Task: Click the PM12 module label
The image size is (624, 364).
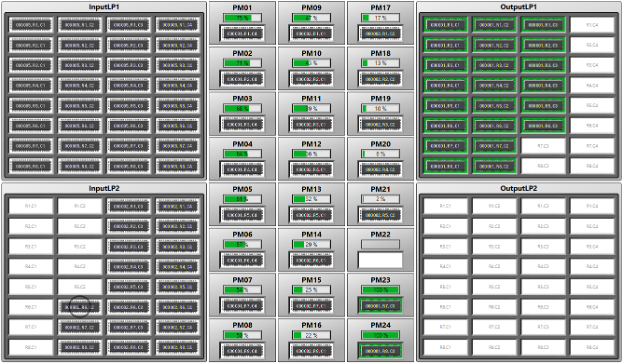Action: pos(311,144)
